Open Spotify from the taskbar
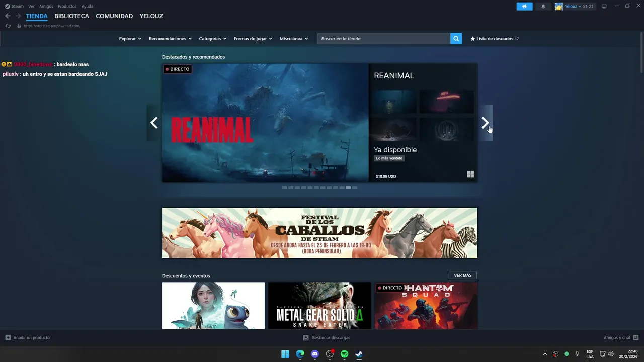Image resolution: width=644 pixels, height=362 pixels. click(x=344, y=354)
